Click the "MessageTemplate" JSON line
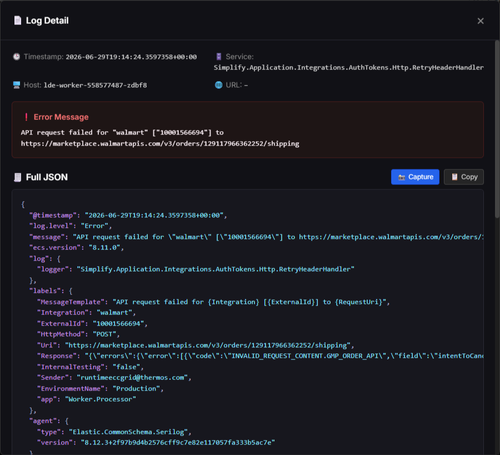The image size is (500, 455). (213, 302)
